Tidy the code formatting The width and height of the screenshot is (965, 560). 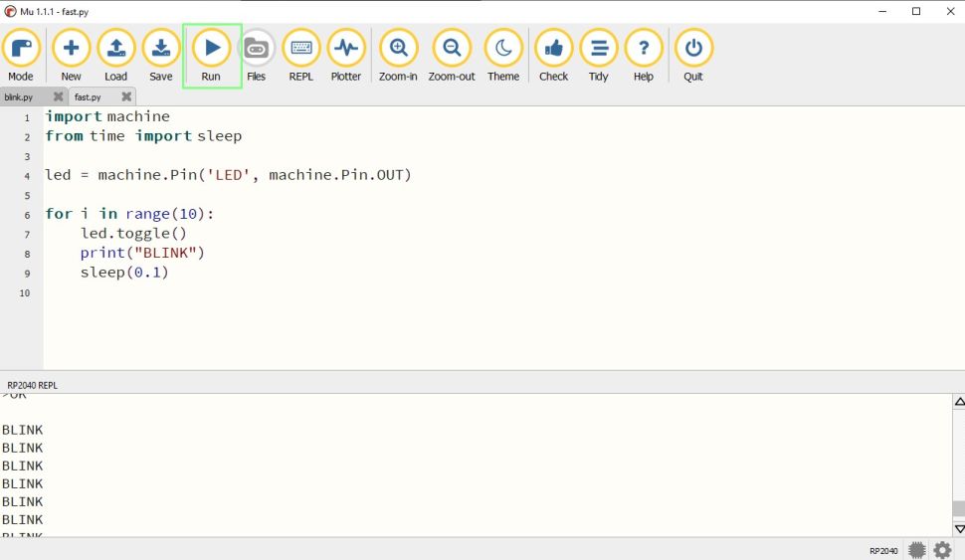[598, 56]
